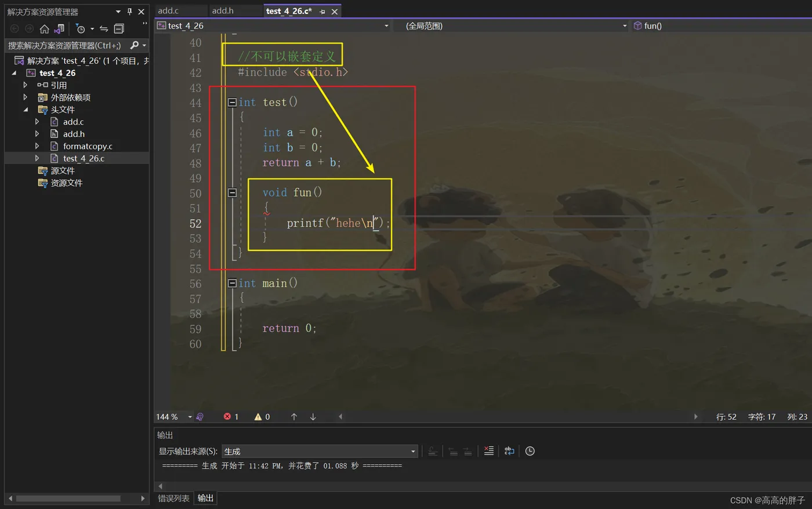This screenshot has width=812, height=509.
Task: Click the Solution Explorer search magnifier icon
Action: tap(135, 45)
